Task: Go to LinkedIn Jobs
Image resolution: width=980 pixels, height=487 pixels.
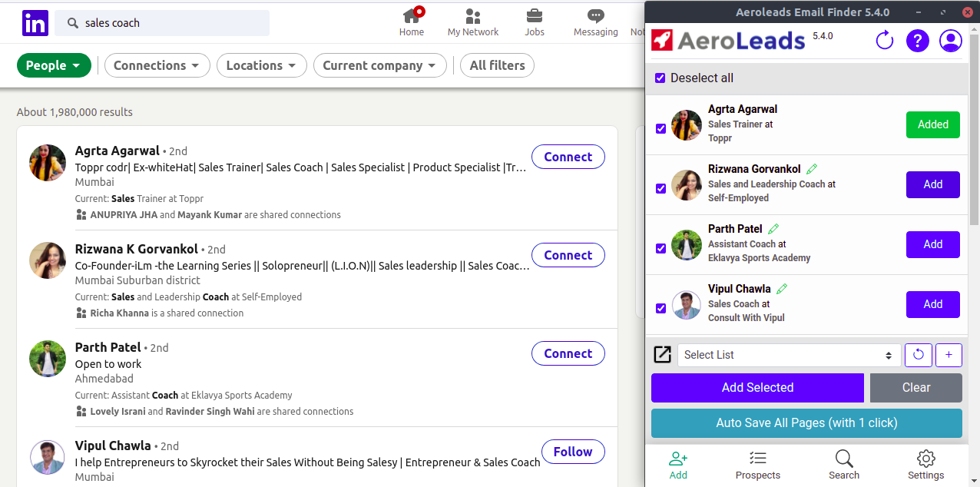Action: click(535, 22)
